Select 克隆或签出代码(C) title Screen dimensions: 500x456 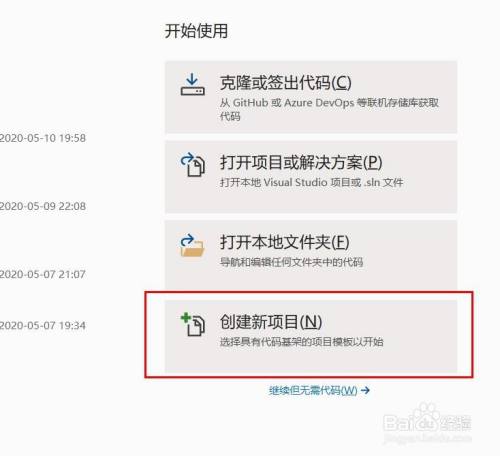[x=285, y=83]
